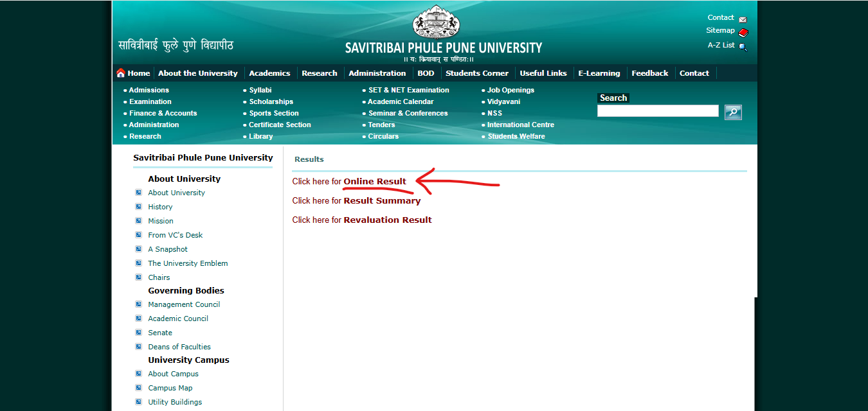Click bullet icon beside Campus Map

tap(138, 388)
